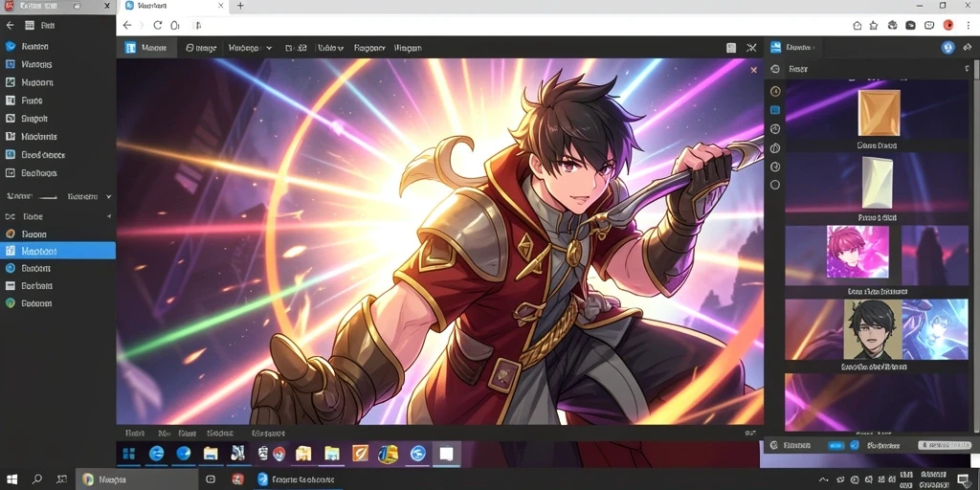This screenshot has height=490, width=980.
Task: Toggle the blue switch in right panel footer
Action: coord(835,446)
